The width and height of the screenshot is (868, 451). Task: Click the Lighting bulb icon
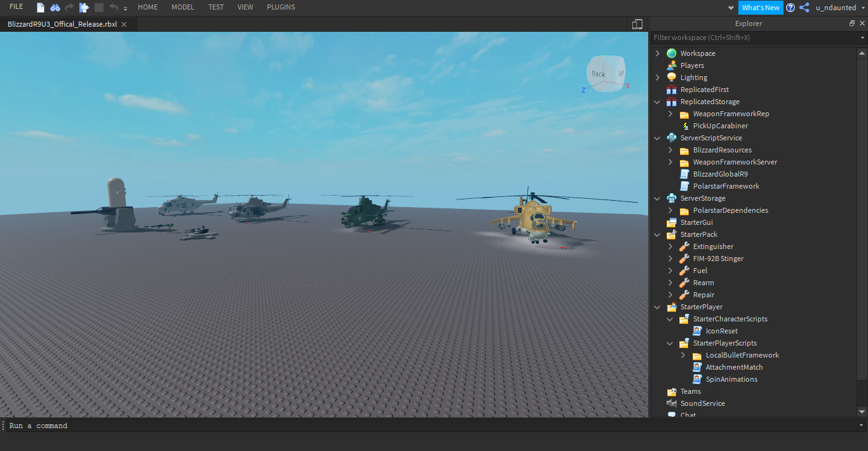672,77
